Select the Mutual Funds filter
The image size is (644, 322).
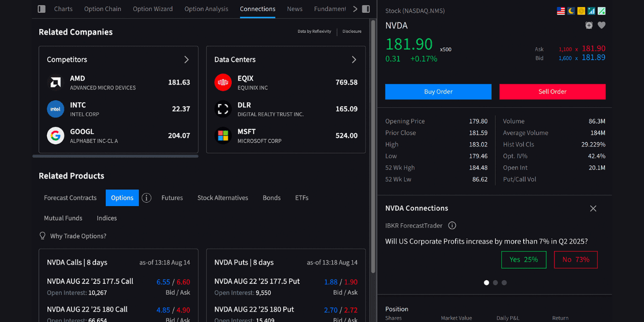point(63,218)
